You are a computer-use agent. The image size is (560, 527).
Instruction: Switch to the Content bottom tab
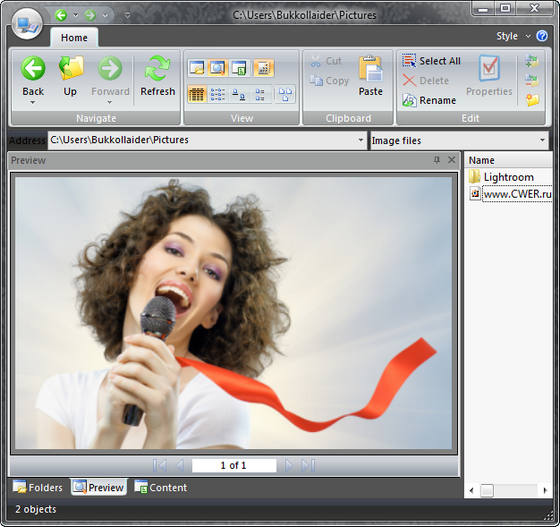(x=161, y=487)
